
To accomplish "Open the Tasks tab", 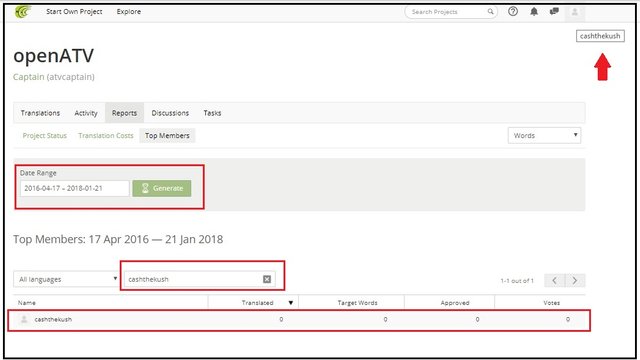I will pos(212,113).
